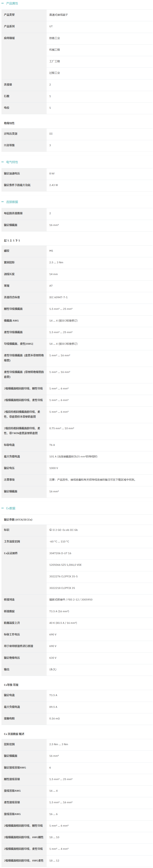This screenshot has width=153, height=868.
Task: Select the output value (永久)
Action: [x=53, y=669]
